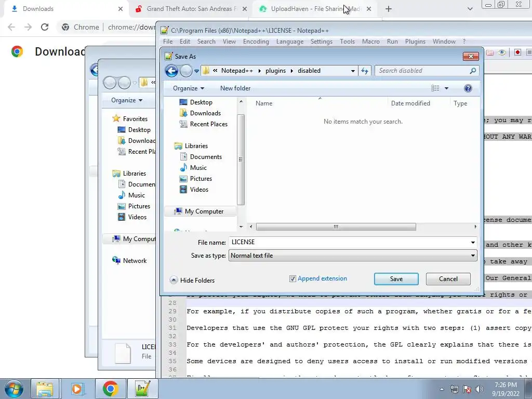This screenshot has height=399, width=532.
Task: Open the view options dropdown arrow
Action: tap(446, 88)
